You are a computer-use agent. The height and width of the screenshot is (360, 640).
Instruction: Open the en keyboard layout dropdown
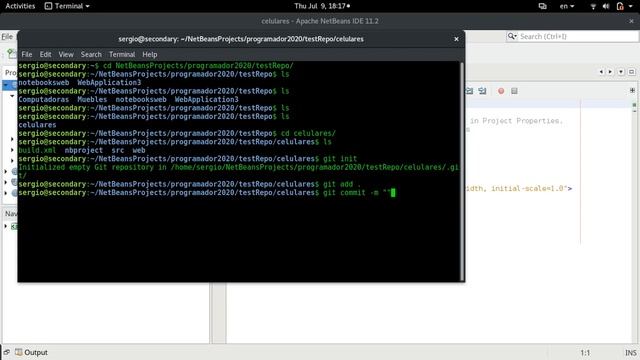(567, 6)
